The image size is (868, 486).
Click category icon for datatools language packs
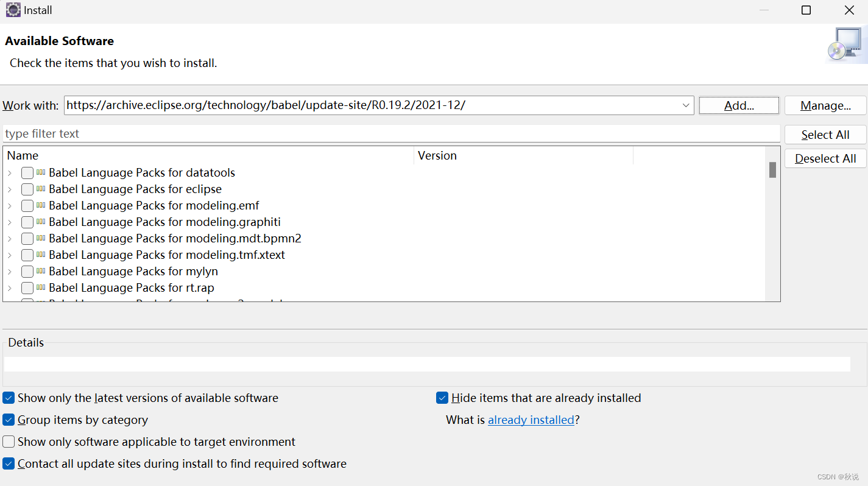41,172
